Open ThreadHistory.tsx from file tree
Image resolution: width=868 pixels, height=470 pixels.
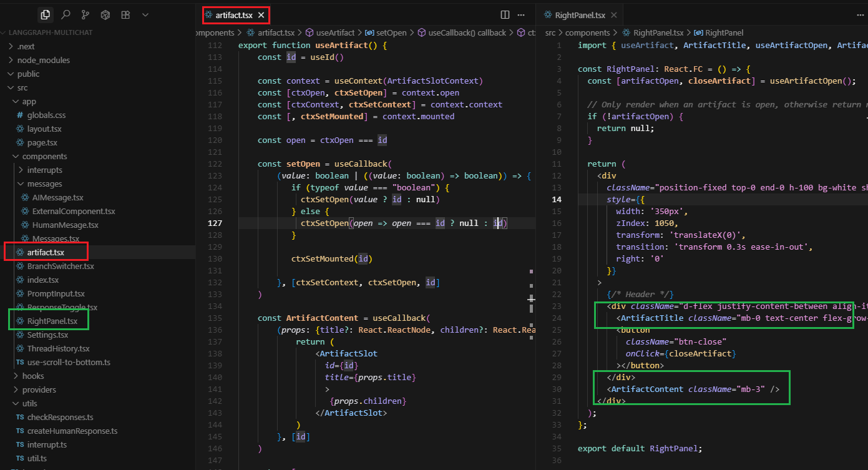(x=58, y=348)
